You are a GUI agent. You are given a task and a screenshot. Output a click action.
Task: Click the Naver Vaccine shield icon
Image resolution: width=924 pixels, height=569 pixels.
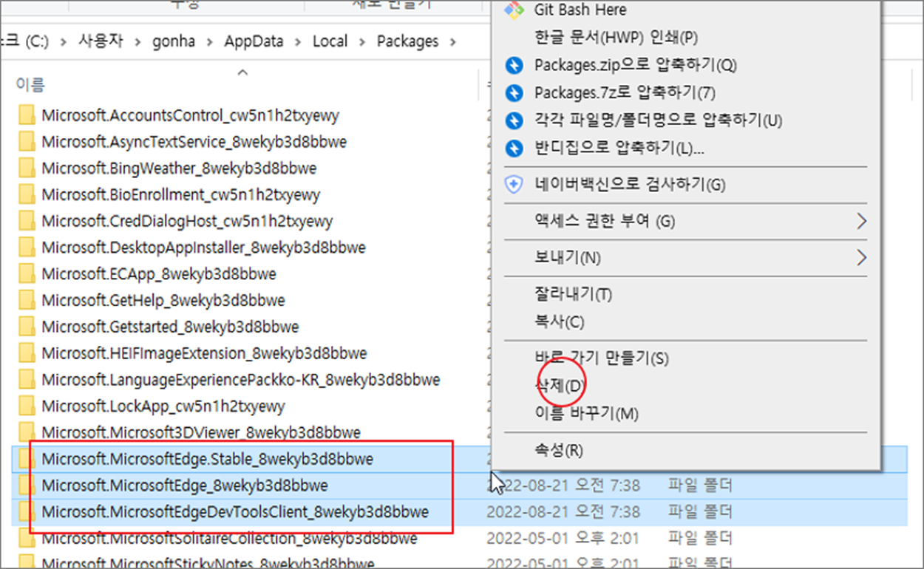point(514,185)
